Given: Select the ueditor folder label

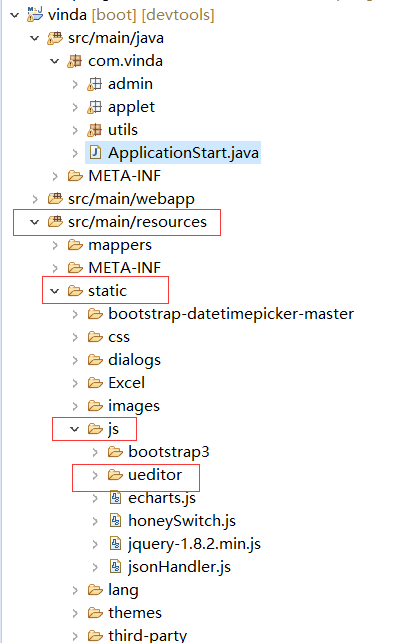Looking at the screenshot, I should pos(155,474).
